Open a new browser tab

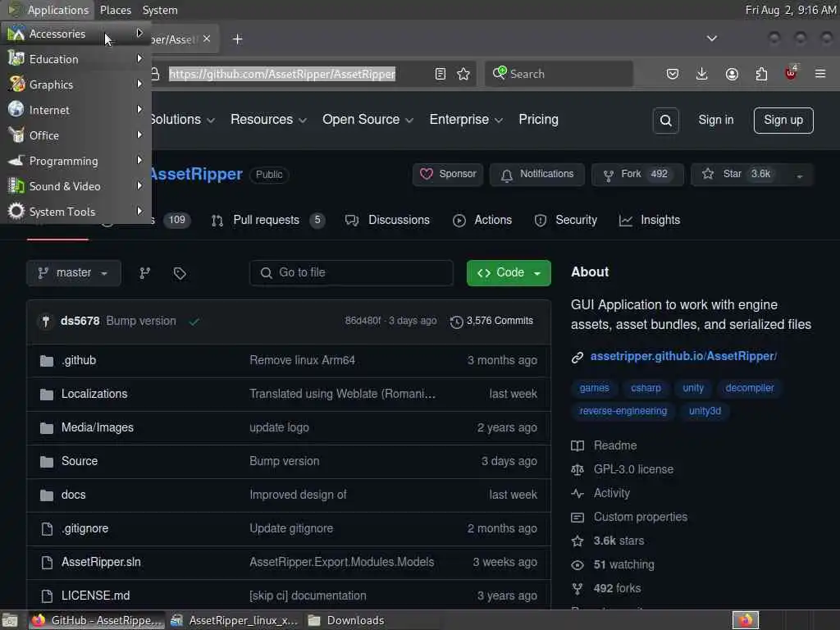[237, 39]
